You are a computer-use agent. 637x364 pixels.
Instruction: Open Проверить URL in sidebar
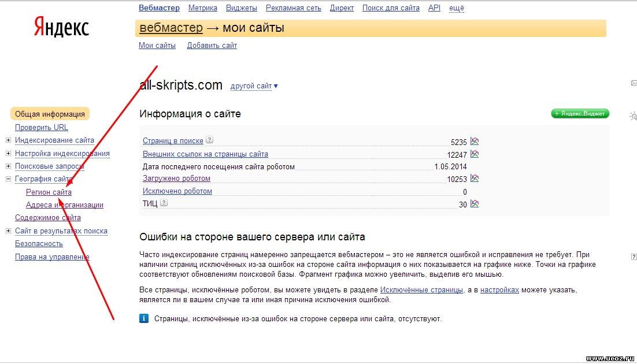(x=42, y=128)
